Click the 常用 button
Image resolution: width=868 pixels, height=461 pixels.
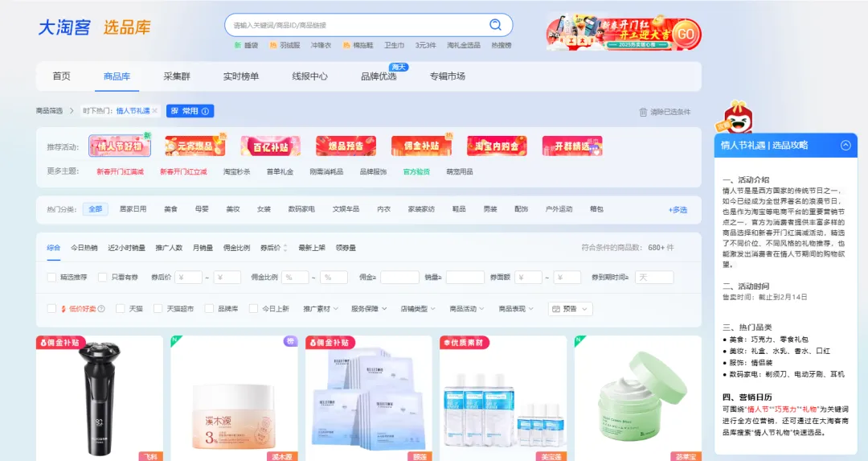[190, 111]
